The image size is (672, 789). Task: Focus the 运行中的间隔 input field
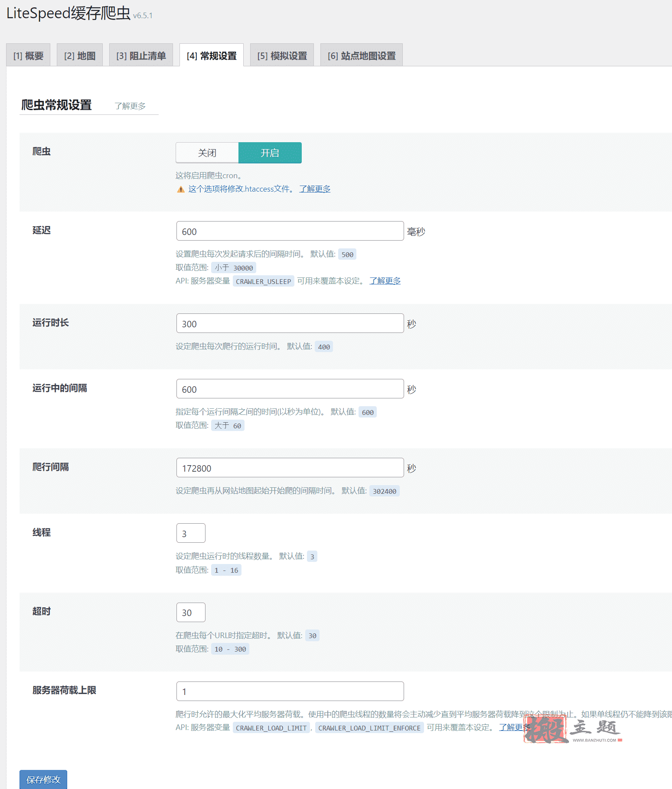pos(290,389)
